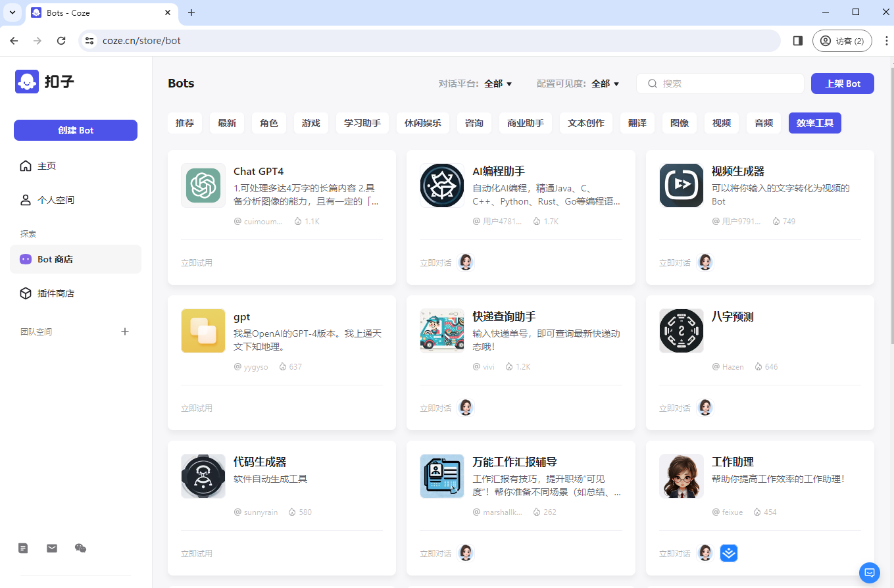Click the home icon next to 主页

[x=26, y=166]
